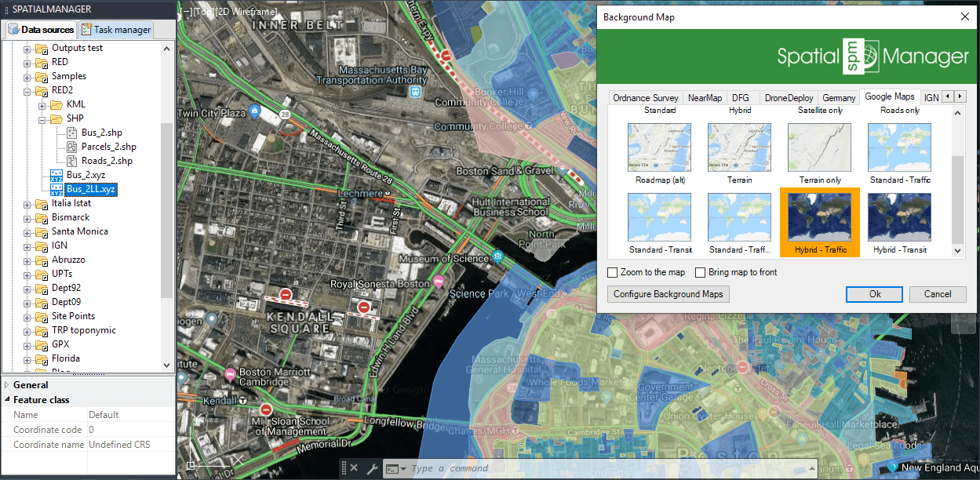This screenshot has width=980, height=480.
Task: Select Parcels_2.shp file in tree
Action: click(109, 147)
